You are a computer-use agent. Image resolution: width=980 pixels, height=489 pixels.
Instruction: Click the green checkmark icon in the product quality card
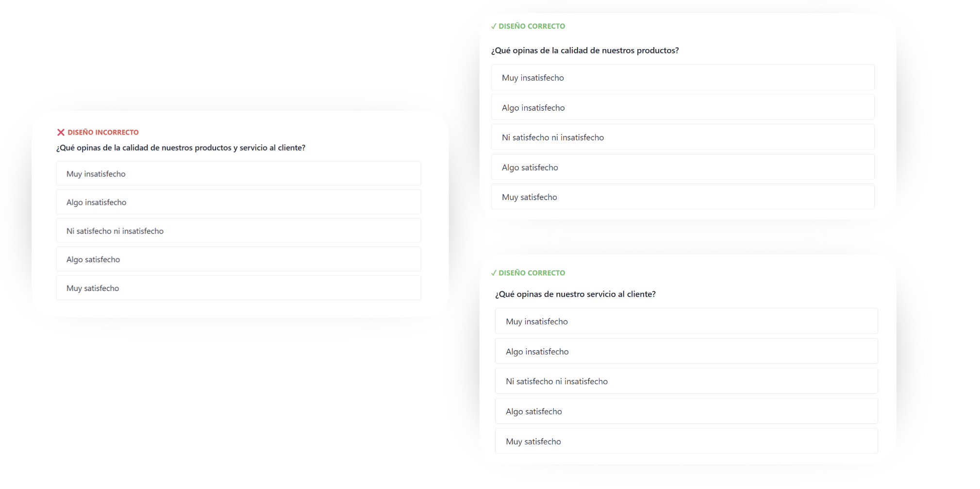point(494,26)
